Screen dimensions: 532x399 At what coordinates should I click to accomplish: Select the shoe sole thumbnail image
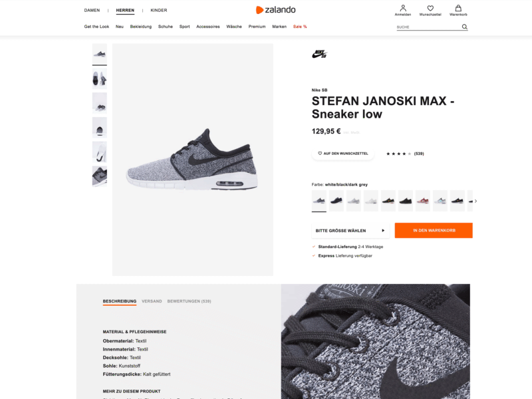pyautogui.click(x=99, y=152)
